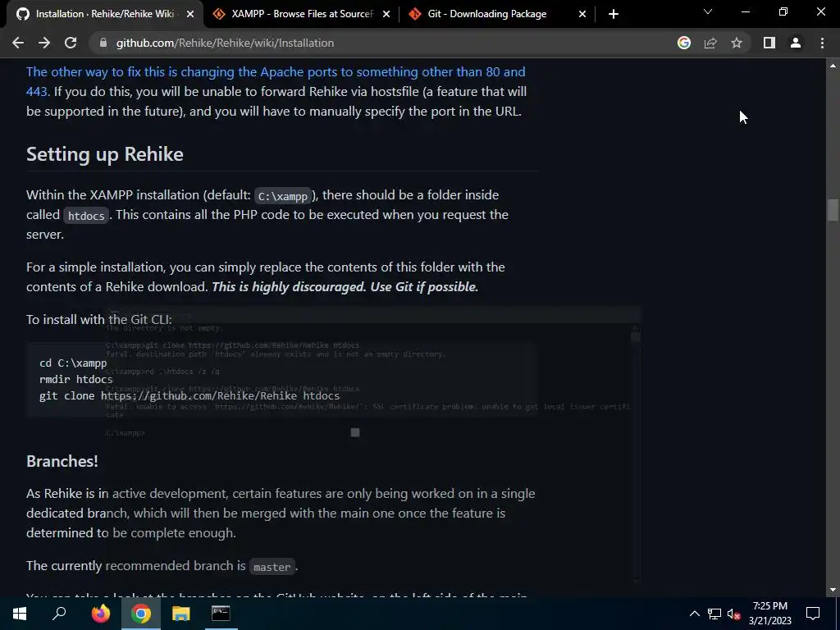This screenshot has height=630, width=840.
Task: Reload the Rehike wiki page
Action: [x=71, y=43]
